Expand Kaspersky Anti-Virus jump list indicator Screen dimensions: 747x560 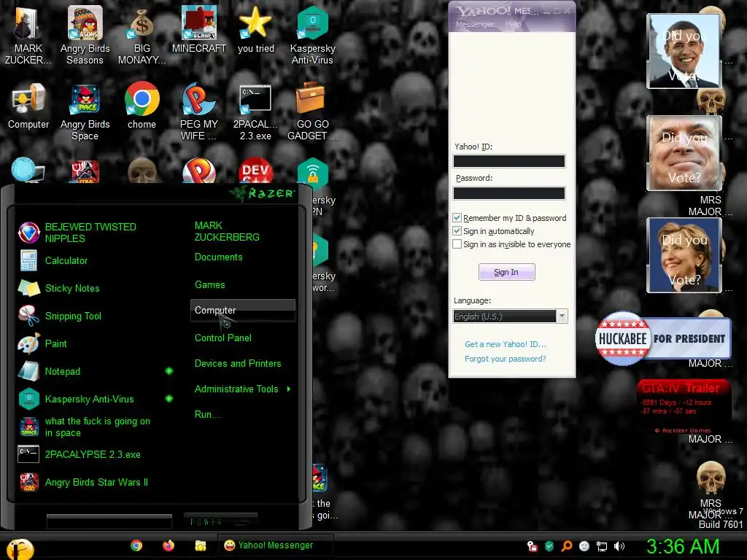click(x=169, y=399)
